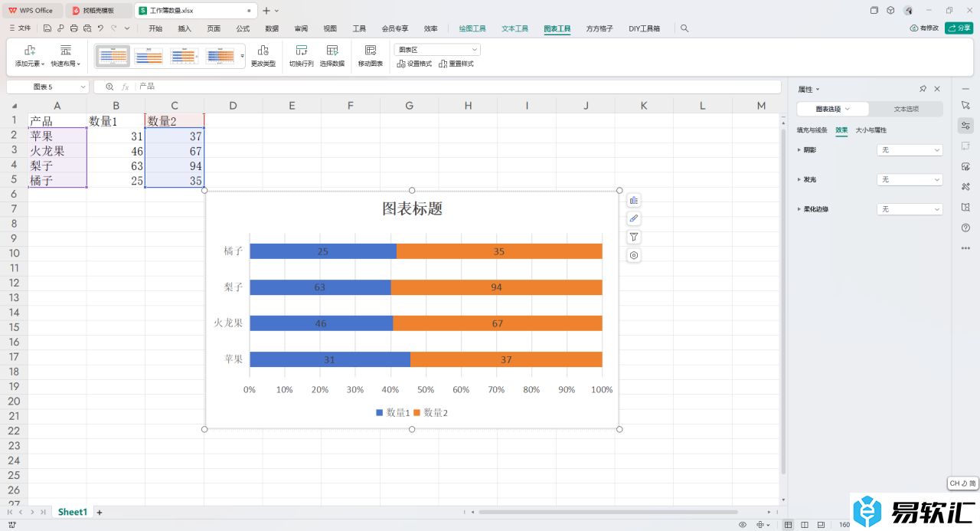Select the second chart style thumbnail
The width and height of the screenshot is (980, 531).
(x=149, y=56)
